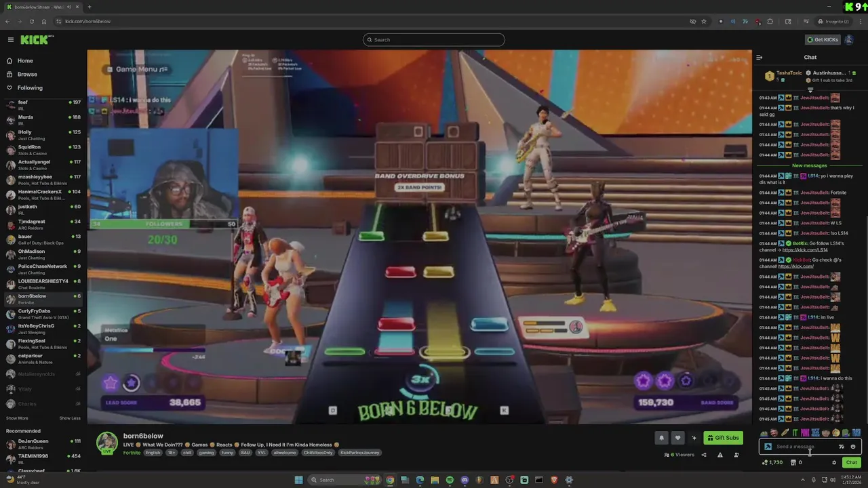Open the Actuallyangel channel
868x488 pixels.
(x=43, y=165)
